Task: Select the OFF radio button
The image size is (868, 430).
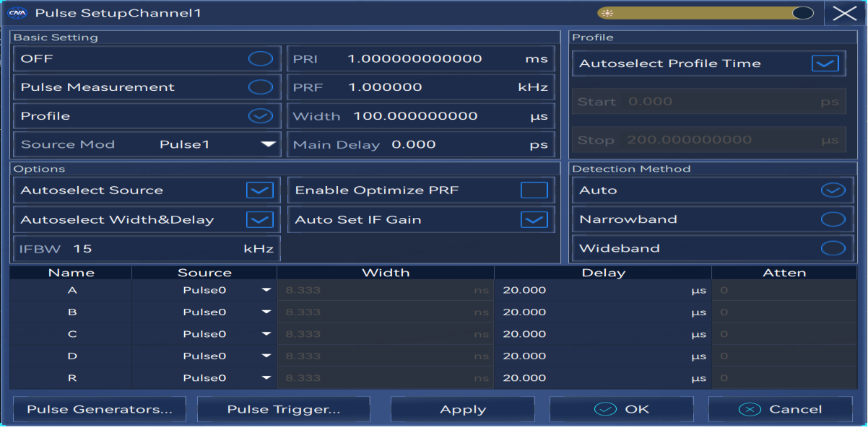Action: pyautogui.click(x=261, y=58)
